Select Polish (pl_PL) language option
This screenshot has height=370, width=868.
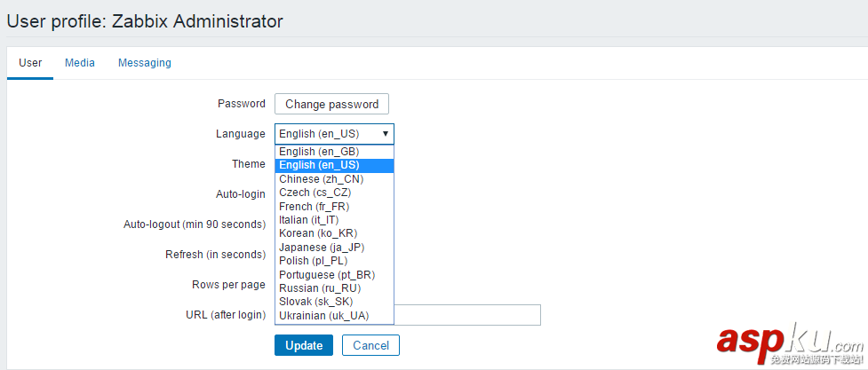[x=313, y=261]
